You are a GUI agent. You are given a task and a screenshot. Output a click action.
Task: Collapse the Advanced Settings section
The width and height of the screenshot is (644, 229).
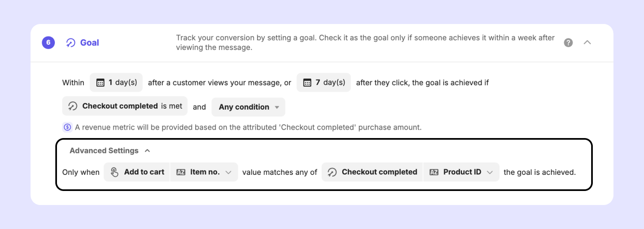[x=147, y=151]
